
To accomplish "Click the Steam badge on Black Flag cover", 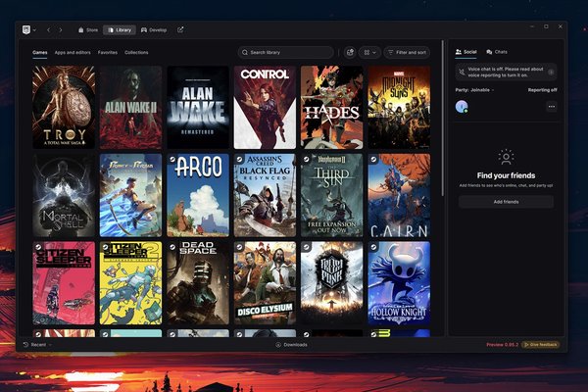I will click(x=239, y=159).
